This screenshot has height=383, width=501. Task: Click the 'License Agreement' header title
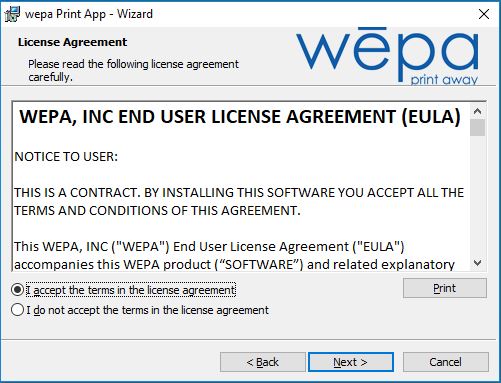click(x=72, y=42)
